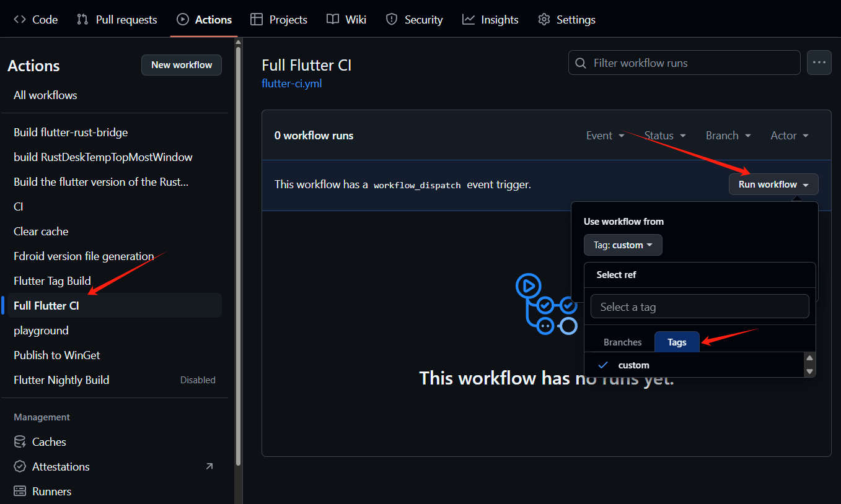Open Caches under Management
841x504 pixels.
[x=115, y=442]
